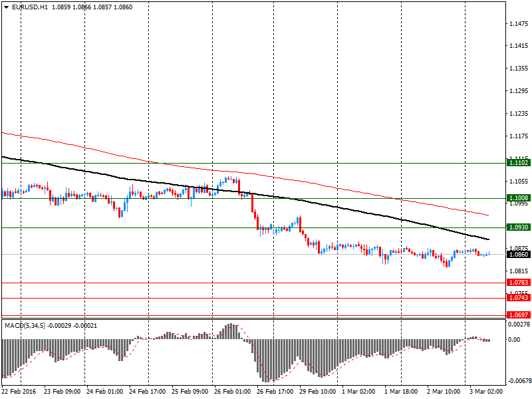Image resolution: width=532 pixels, height=399 pixels.
Task: Click the 0.00278 MACD scale value
Action: click(519, 325)
